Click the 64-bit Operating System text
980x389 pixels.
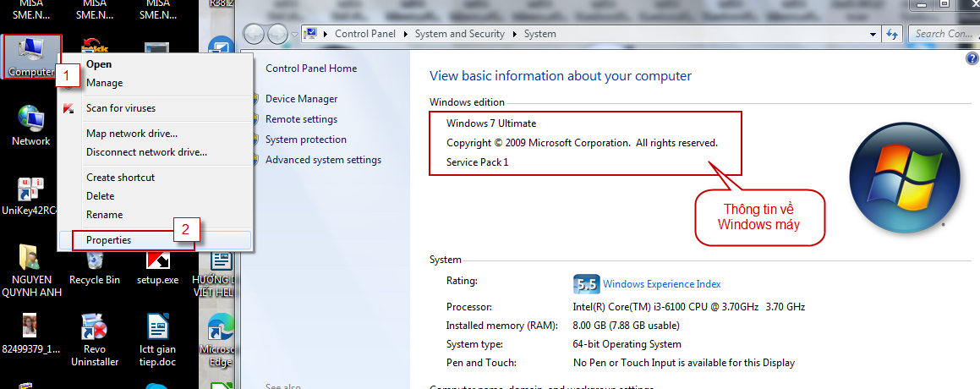coord(627,344)
